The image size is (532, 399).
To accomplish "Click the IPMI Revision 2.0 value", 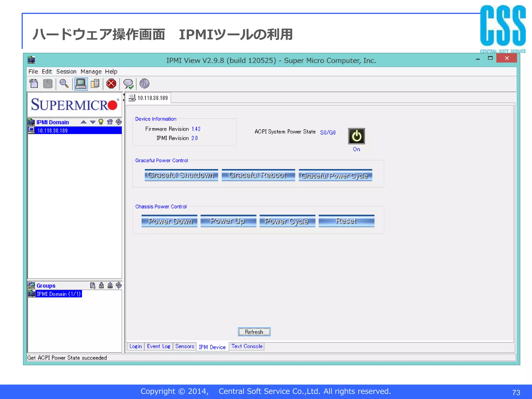I will pos(195,138).
